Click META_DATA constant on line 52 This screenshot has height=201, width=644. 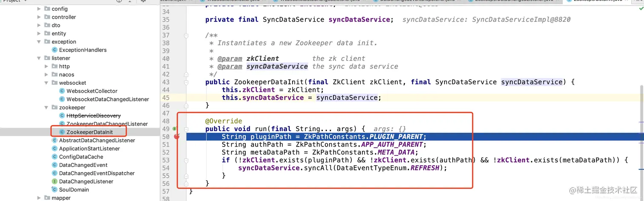pyautogui.click(x=396, y=152)
